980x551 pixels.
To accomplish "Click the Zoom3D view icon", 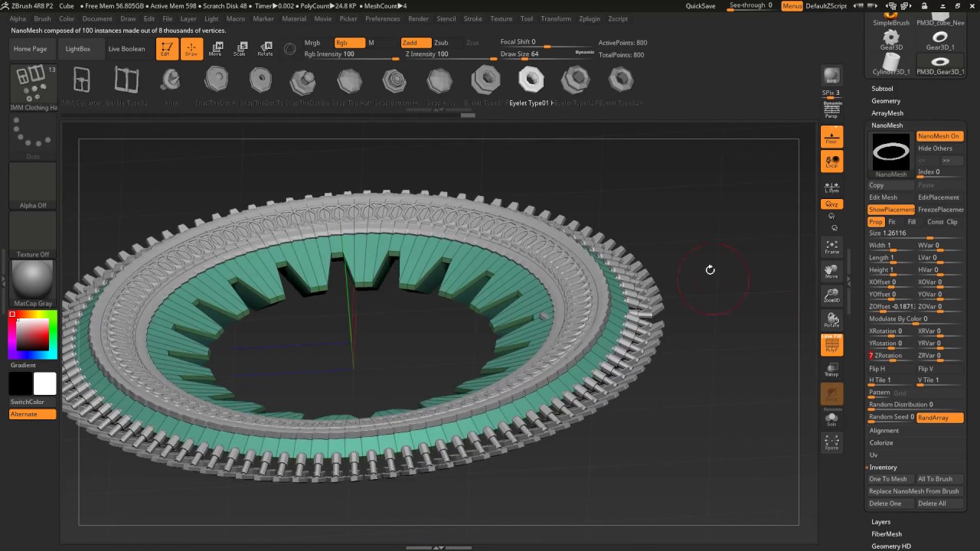I will click(831, 295).
